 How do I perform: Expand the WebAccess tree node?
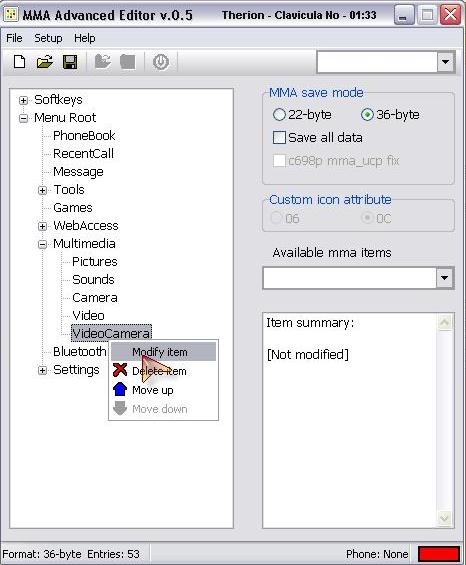point(43,226)
